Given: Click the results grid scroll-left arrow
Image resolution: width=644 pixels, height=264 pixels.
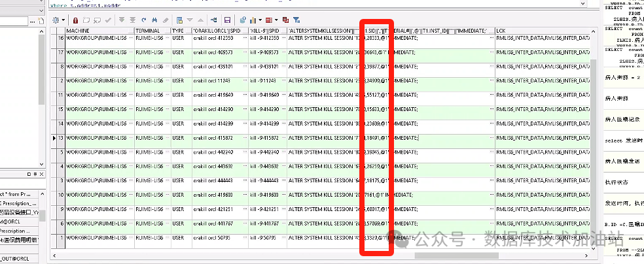Looking at the screenshot, I should click(54, 256).
